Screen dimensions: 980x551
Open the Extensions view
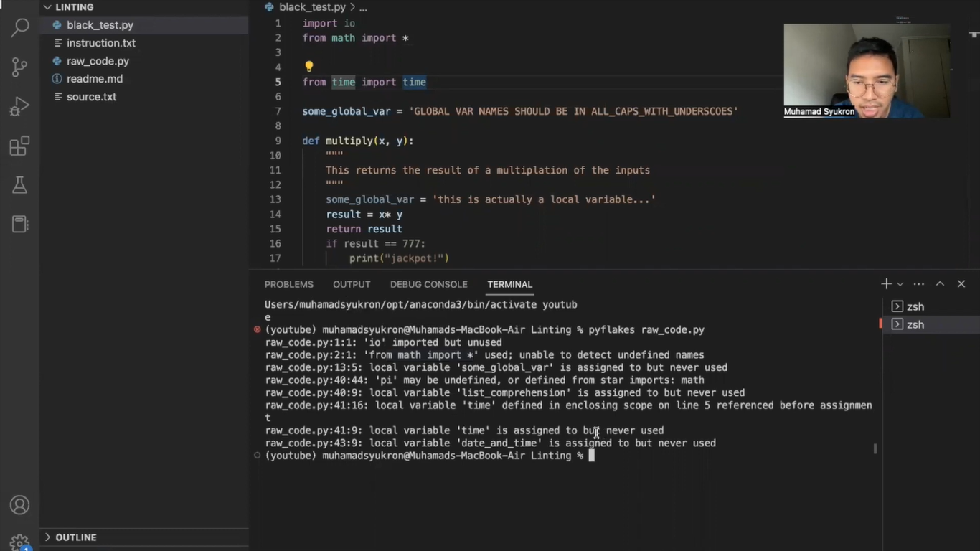click(19, 146)
